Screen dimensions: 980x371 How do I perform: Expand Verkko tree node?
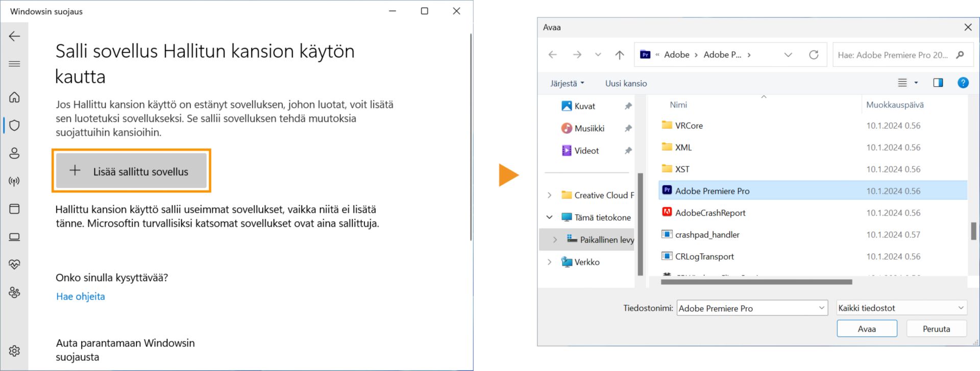click(549, 262)
